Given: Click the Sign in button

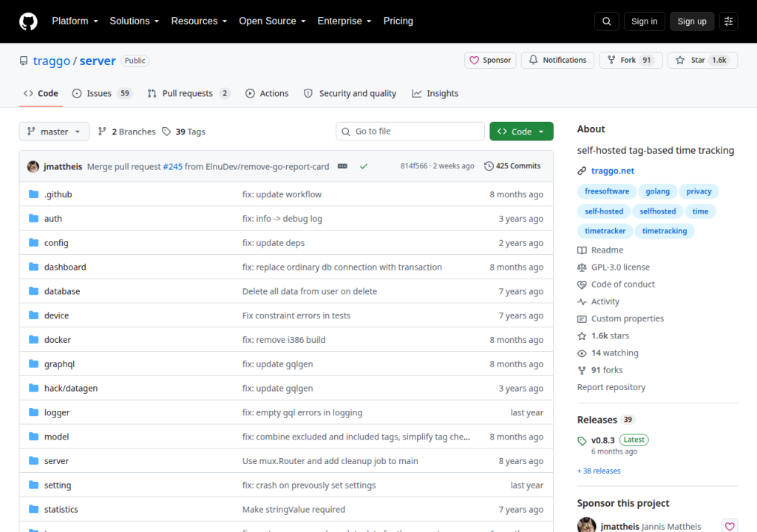Looking at the screenshot, I should [644, 21].
